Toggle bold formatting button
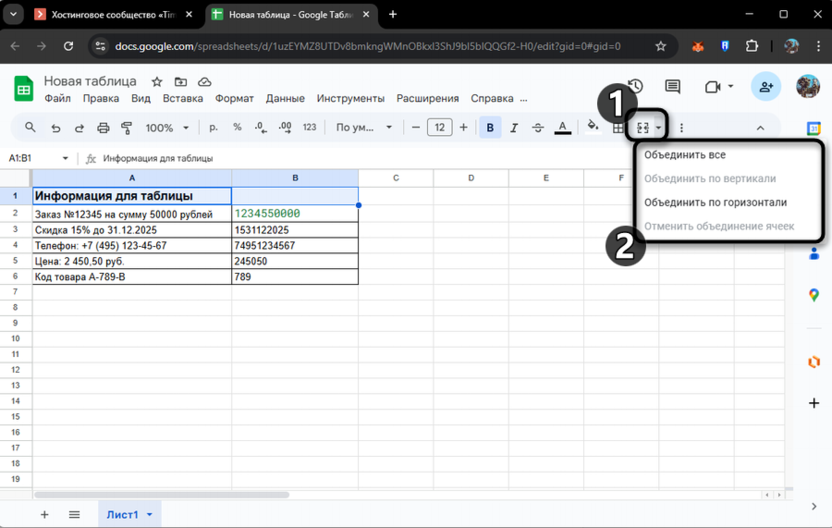Screen dimensions: 832x528 pyautogui.click(x=490, y=128)
